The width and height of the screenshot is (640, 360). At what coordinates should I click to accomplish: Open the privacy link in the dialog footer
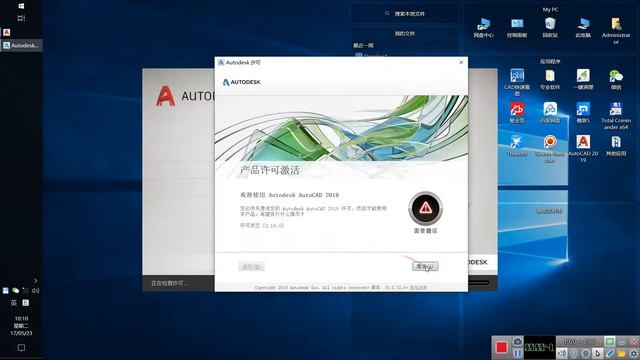tap(418, 287)
